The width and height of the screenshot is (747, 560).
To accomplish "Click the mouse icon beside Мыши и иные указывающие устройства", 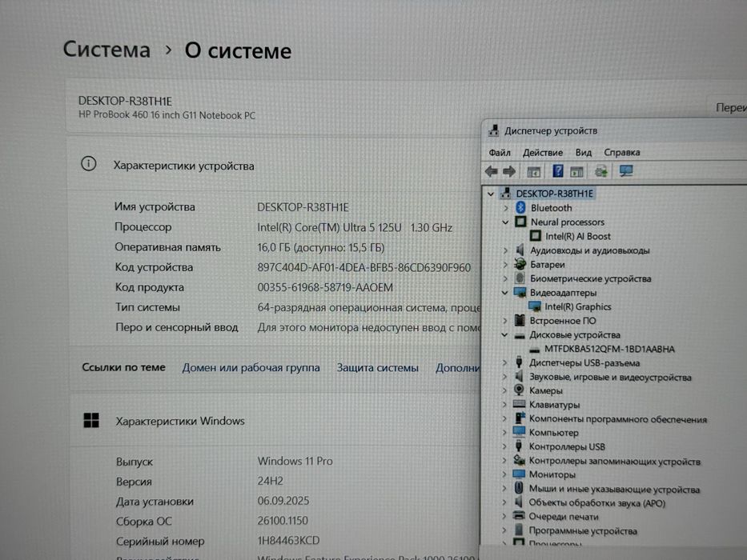I will pyautogui.click(x=519, y=488).
